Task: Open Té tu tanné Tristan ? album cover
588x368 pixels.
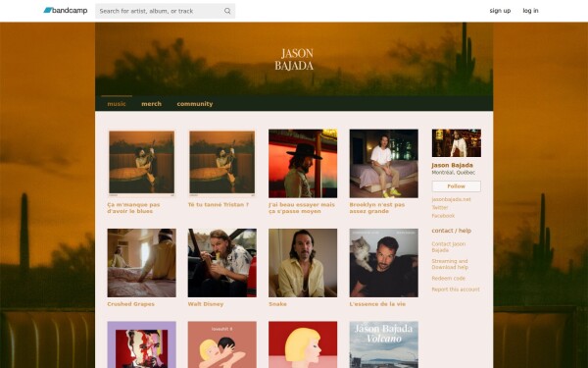Action: (222, 163)
